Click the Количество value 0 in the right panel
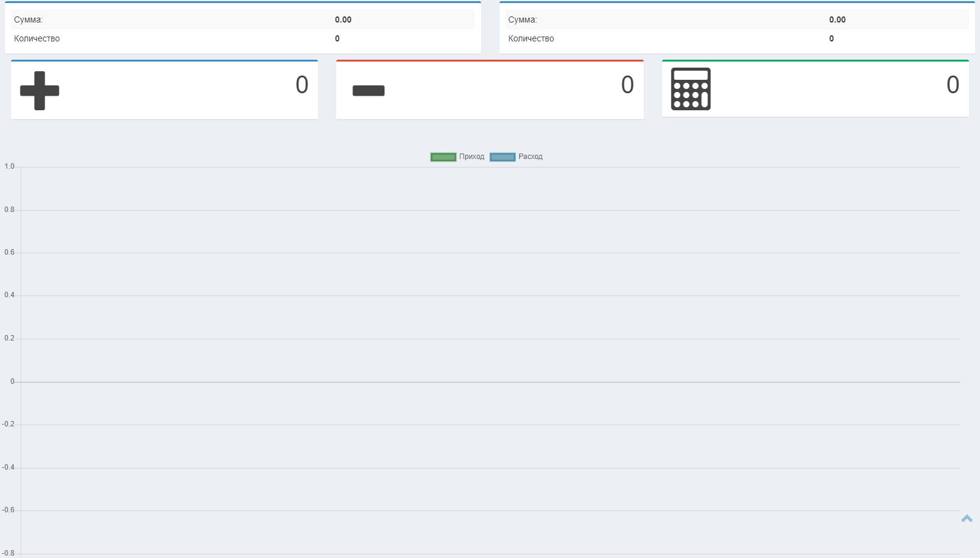Screen dimensions: 980x558 coord(831,38)
